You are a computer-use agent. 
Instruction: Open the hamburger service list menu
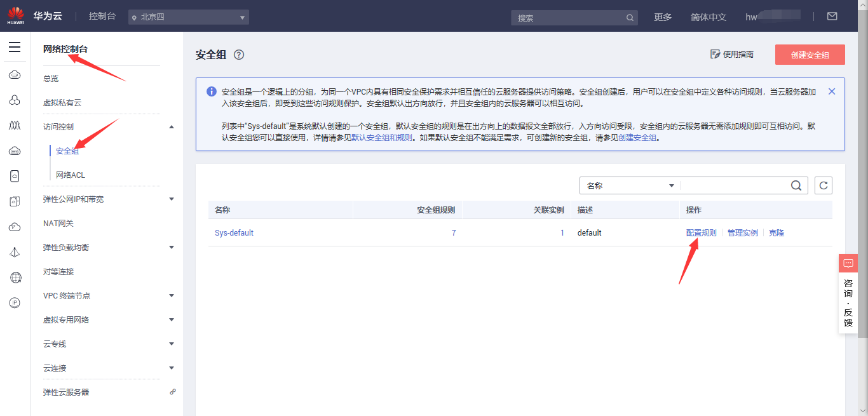15,48
